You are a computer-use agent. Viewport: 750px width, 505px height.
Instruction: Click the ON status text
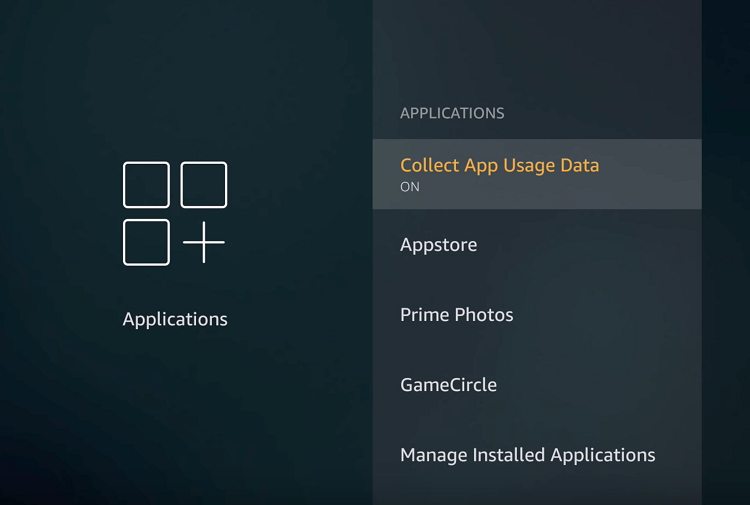(x=410, y=187)
